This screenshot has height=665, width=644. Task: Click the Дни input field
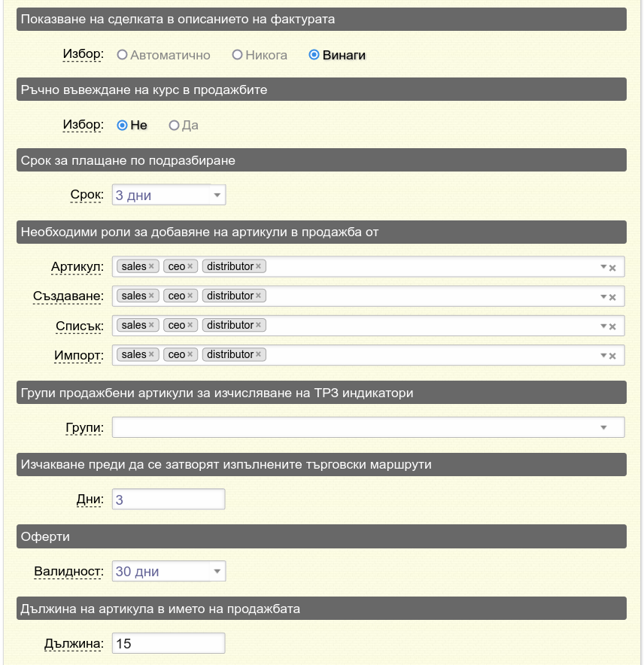169,500
